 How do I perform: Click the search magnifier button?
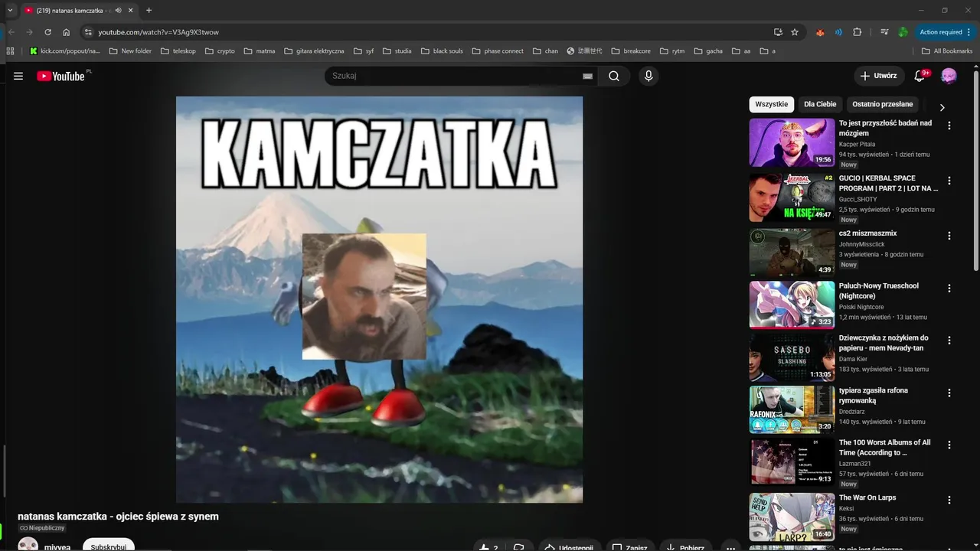(614, 76)
